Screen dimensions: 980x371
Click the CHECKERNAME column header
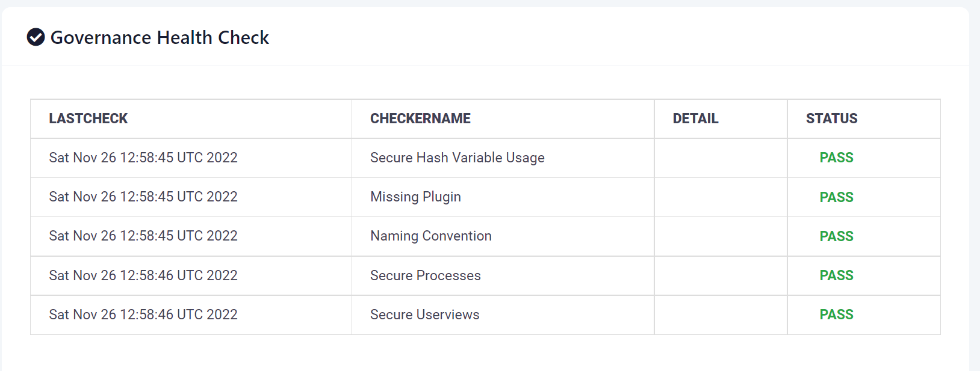(420, 118)
